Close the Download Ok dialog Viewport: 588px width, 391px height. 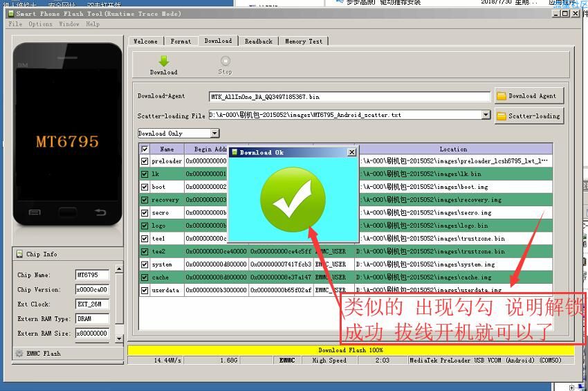tap(351, 152)
